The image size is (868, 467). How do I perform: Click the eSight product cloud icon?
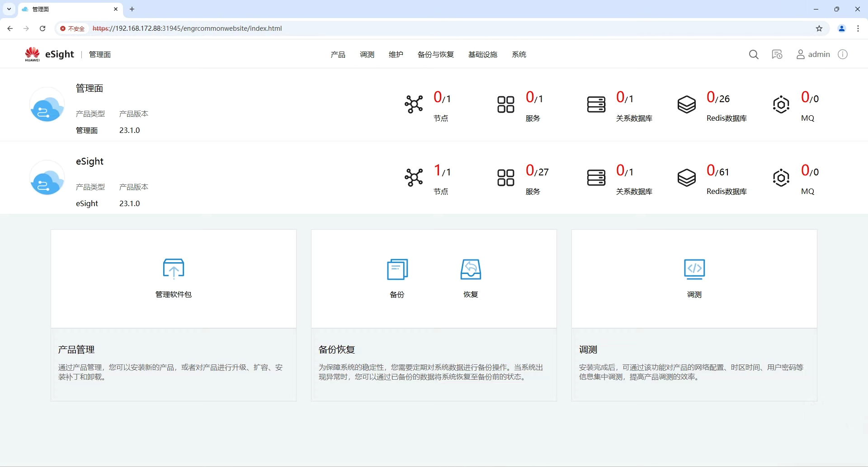pos(47,178)
